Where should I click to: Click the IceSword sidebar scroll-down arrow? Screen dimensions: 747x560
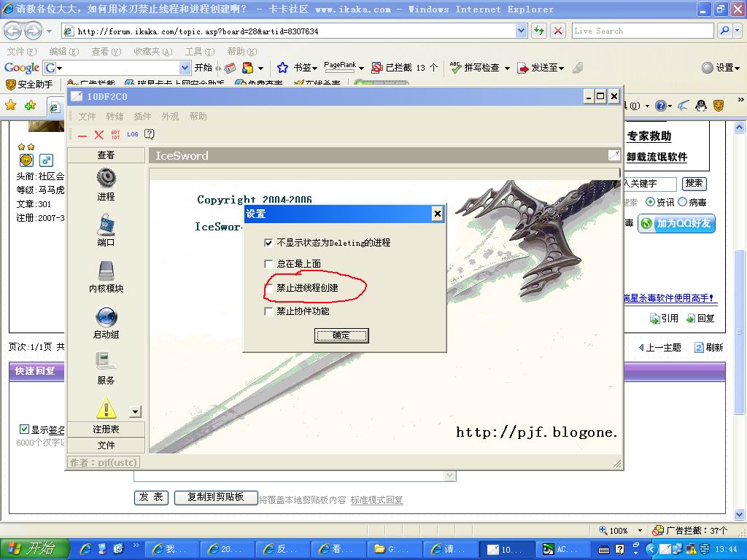(135, 411)
